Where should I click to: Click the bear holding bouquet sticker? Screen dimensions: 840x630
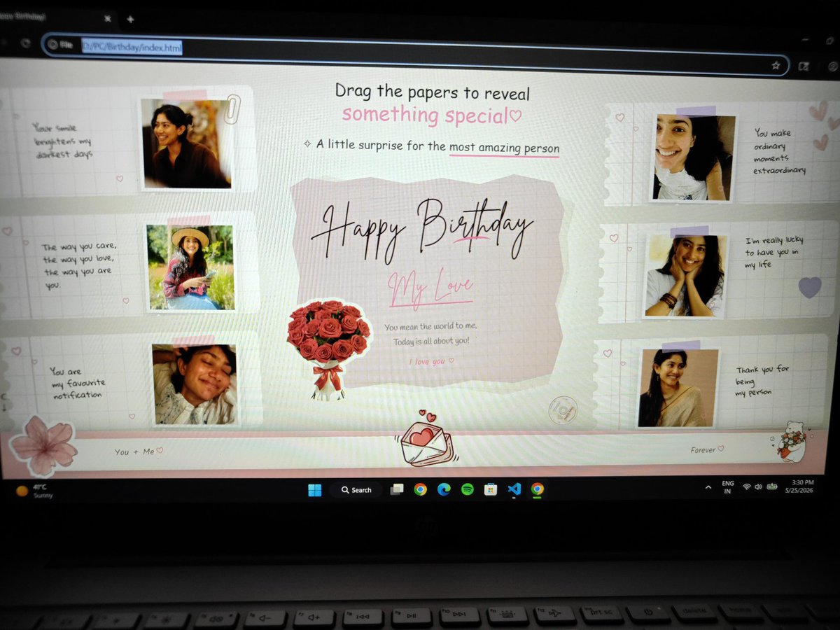792,441
